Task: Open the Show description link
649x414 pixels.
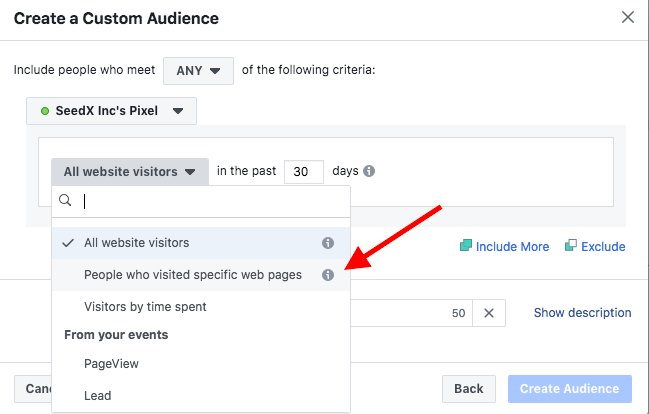Action: pos(582,313)
